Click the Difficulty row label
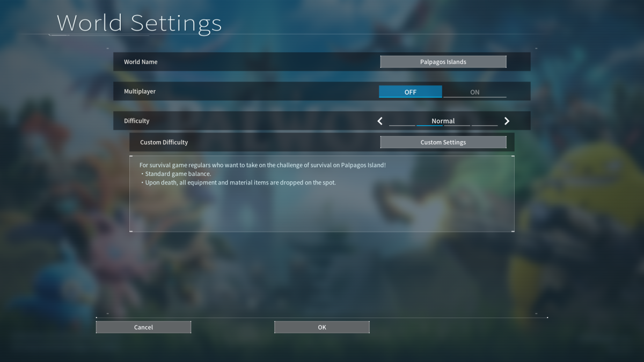 [x=136, y=121]
